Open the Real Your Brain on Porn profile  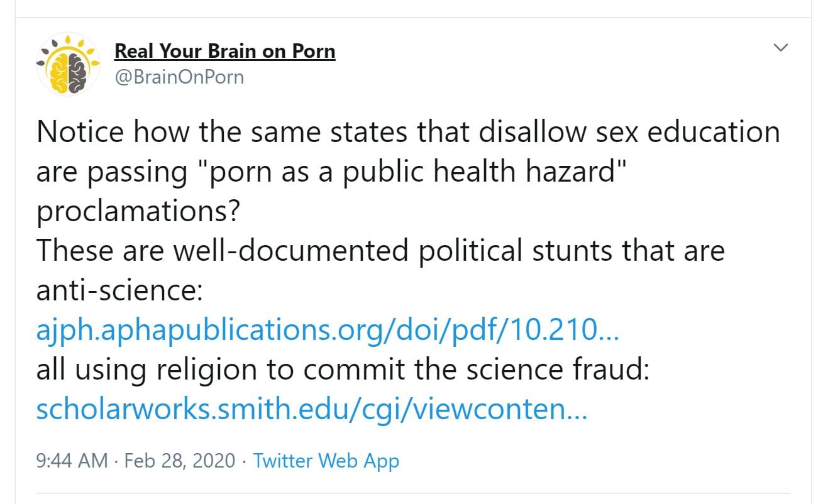(x=224, y=51)
